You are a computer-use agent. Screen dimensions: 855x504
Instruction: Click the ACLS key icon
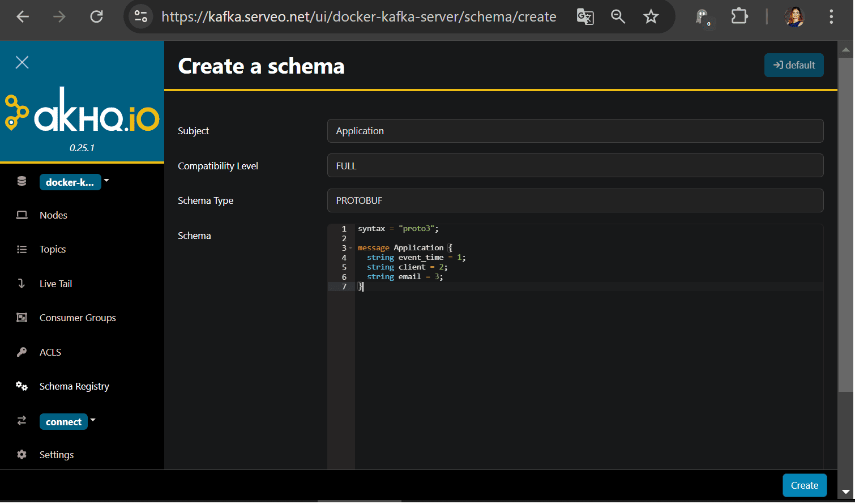pyautogui.click(x=22, y=352)
